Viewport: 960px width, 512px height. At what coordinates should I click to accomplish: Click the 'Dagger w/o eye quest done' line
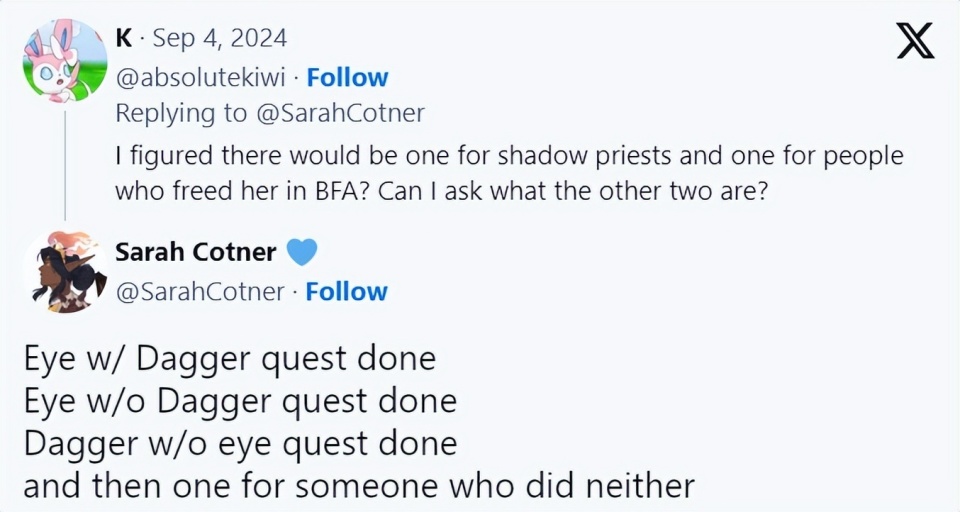239,443
